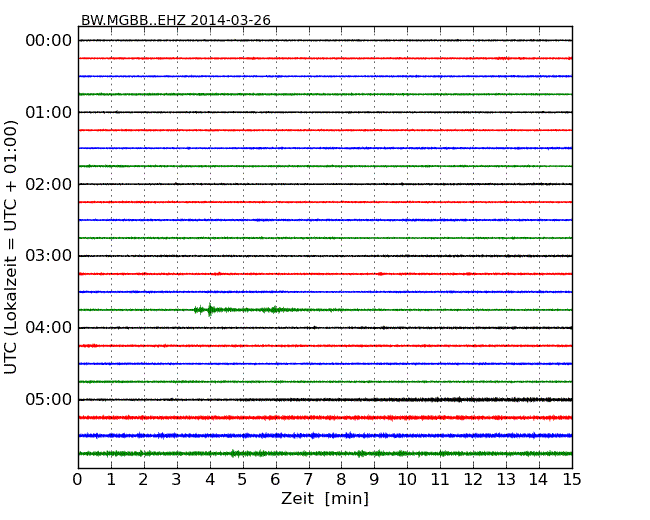Select x-axis tick label 5
Screen dimensions: 650x520
click(x=242, y=480)
